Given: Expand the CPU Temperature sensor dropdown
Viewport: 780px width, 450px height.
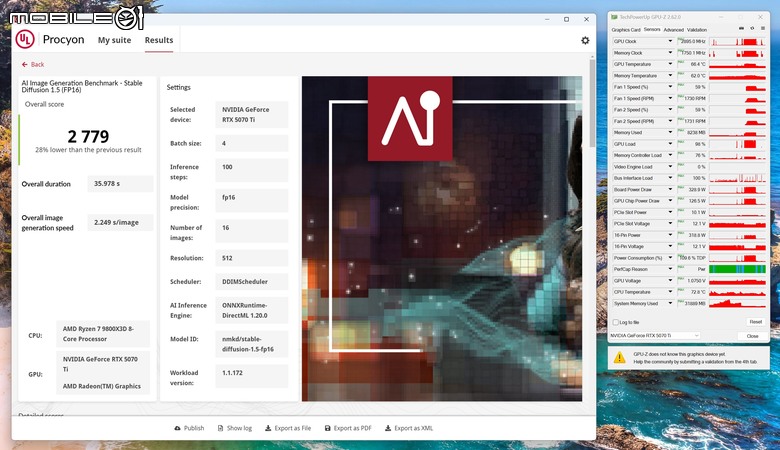Looking at the screenshot, I should 670,292.
